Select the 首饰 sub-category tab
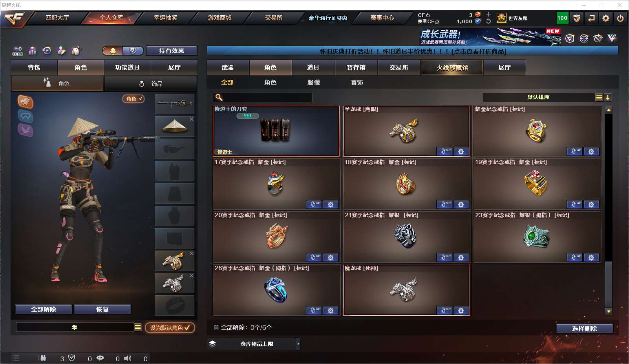Viewport: 629px width, 364px height. [x=357, y=82]
